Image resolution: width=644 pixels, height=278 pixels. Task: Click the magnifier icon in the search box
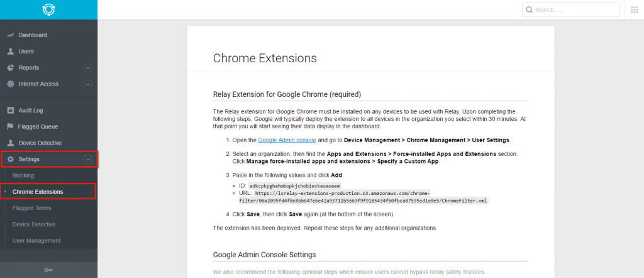(x=530, y=10)
